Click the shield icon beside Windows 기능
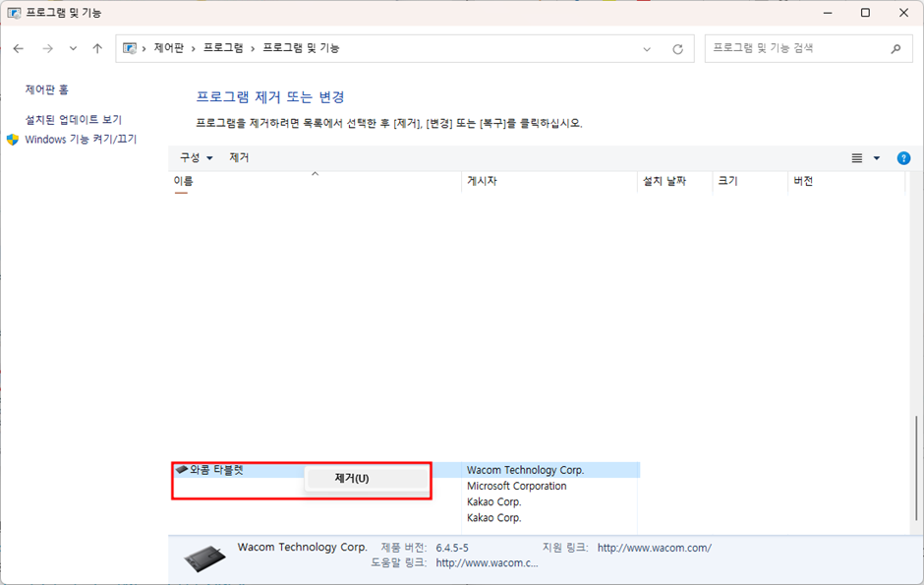This screenshot has width=924, height=585. coord(13,140)
